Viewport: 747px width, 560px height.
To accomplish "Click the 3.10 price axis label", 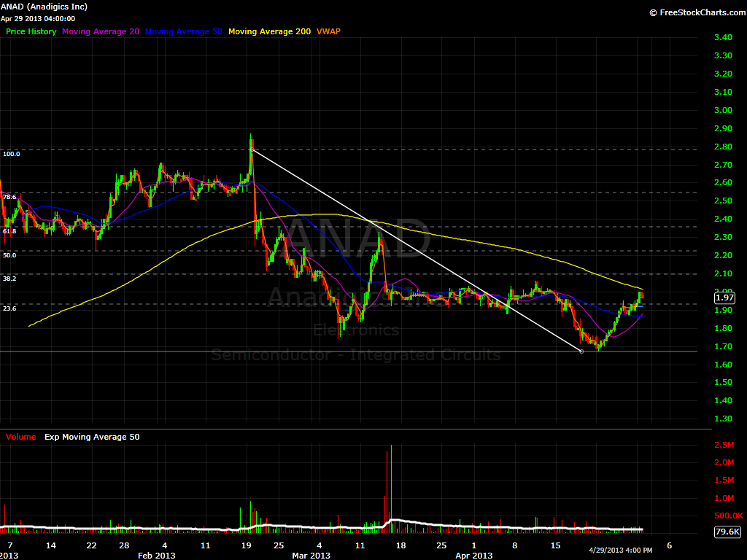I will (x=723, y=93).
